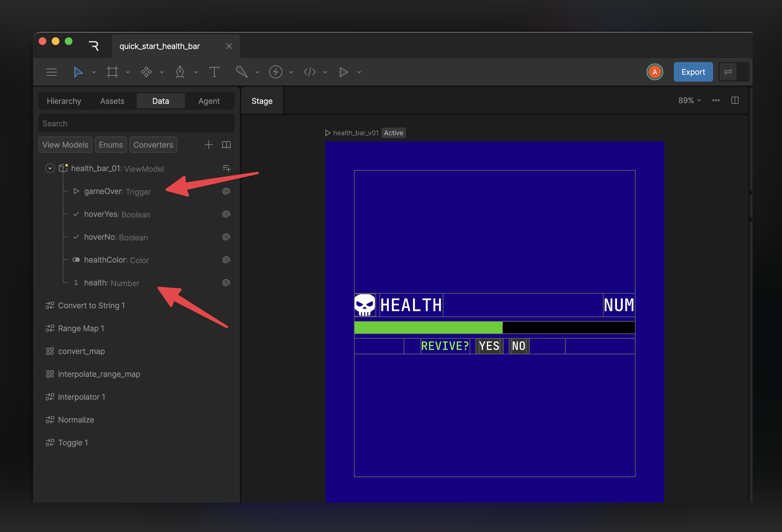Click the YES revive option
Screen dimensions: 782x532
click(x=489, y=346)
